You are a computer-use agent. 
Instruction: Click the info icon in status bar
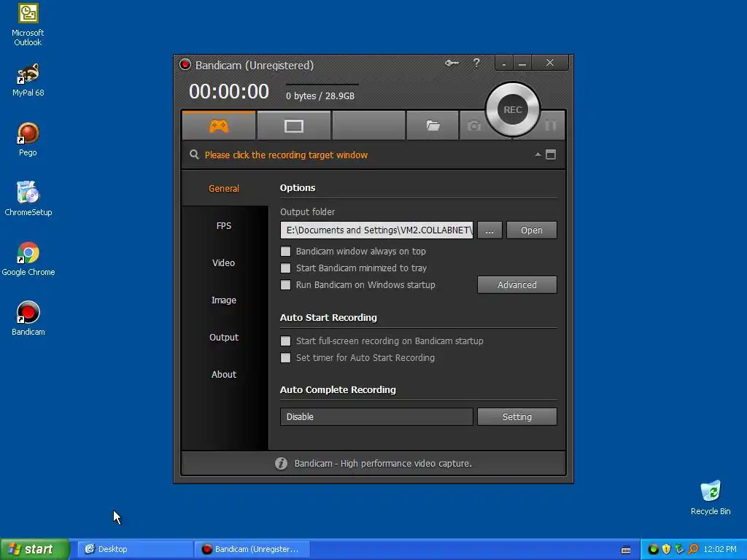tap(281, 463)
